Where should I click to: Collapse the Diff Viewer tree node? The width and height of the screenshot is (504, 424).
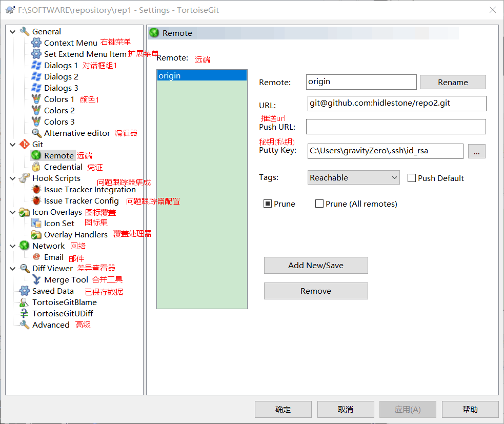pos(12,269)
